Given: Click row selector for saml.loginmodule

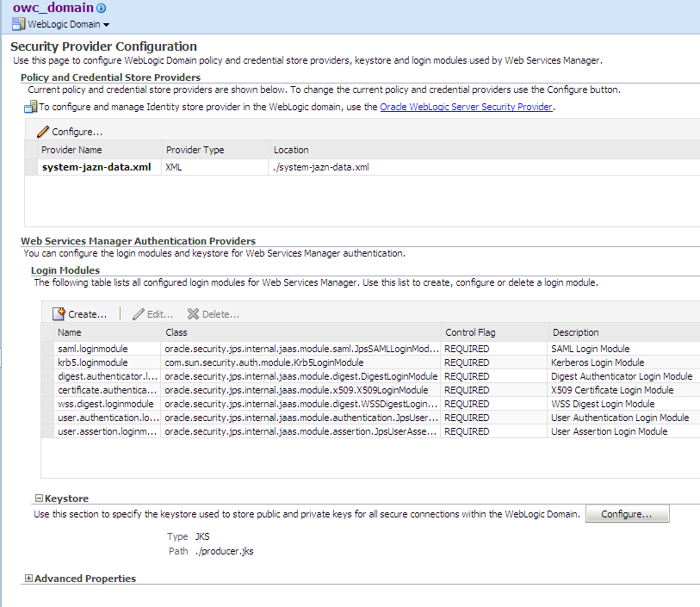Looking at the screenshot, I should (x=47, y=349).
